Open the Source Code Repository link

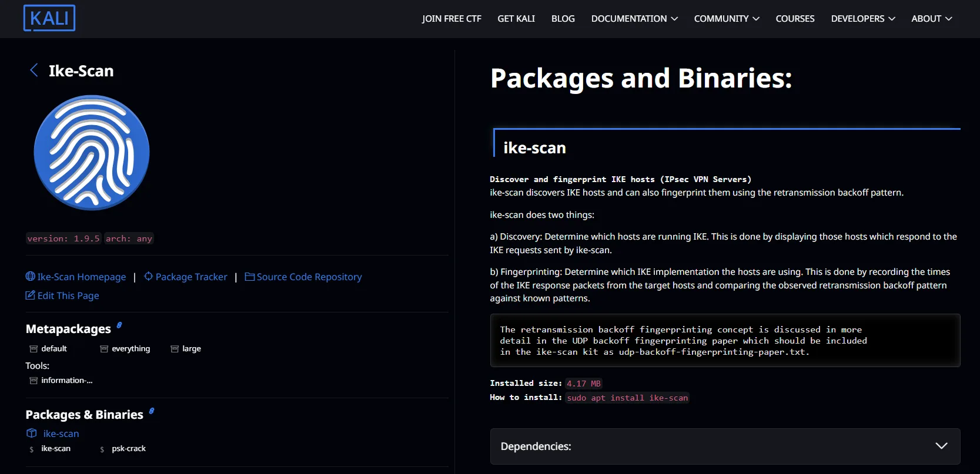pyautogui.click(x=309, y=277)
